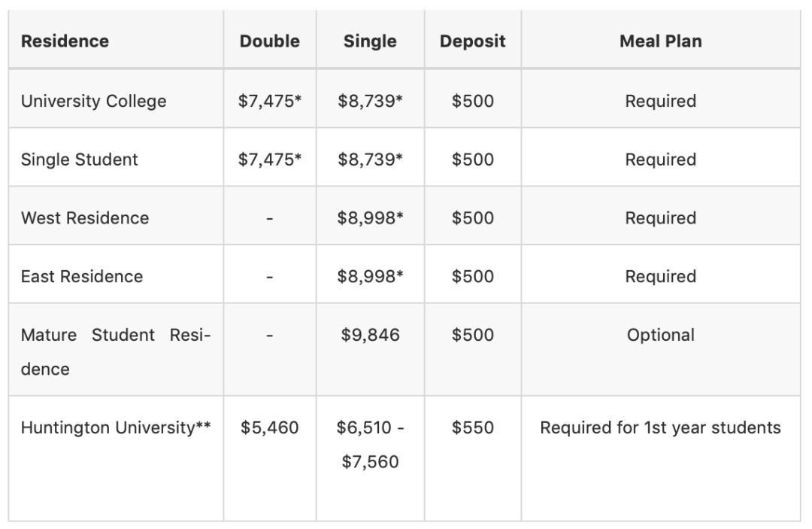Select the Optional meal plan cell

click(x=660, y=335)
